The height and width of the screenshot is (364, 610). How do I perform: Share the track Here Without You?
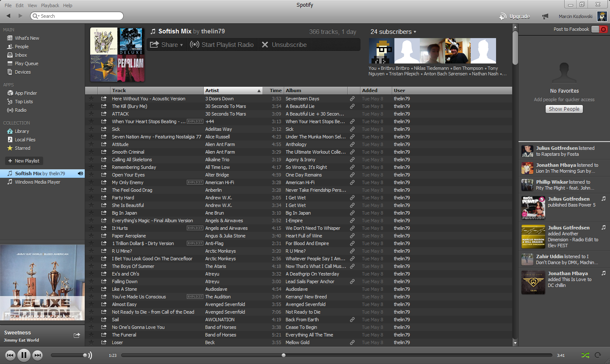pos(104,99)
